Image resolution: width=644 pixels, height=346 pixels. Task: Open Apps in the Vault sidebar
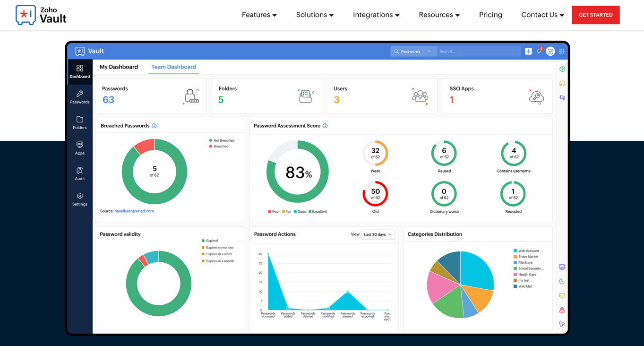pos(79,148)
